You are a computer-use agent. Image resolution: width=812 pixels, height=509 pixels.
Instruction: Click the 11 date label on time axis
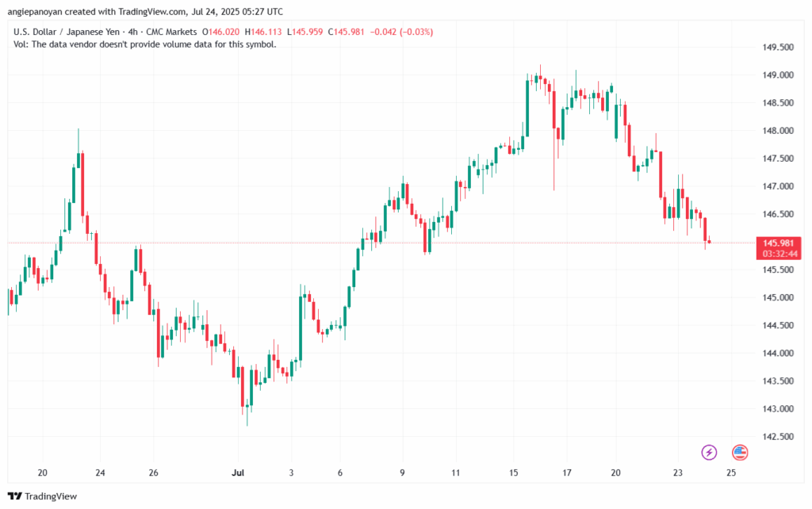tap(456, 473)
